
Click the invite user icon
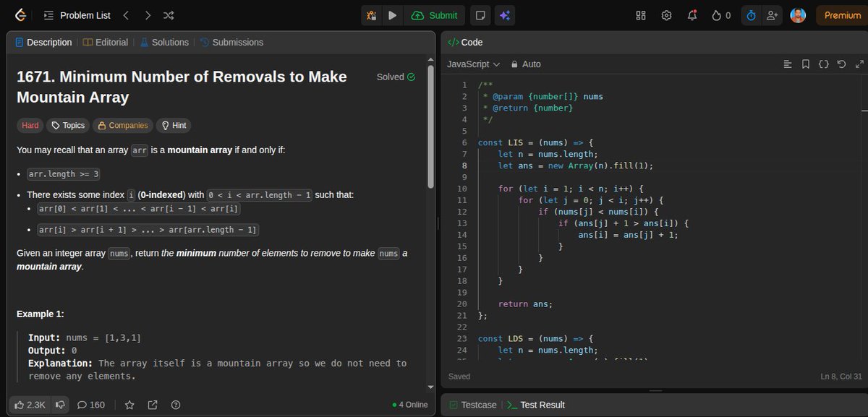coord(773,15)
